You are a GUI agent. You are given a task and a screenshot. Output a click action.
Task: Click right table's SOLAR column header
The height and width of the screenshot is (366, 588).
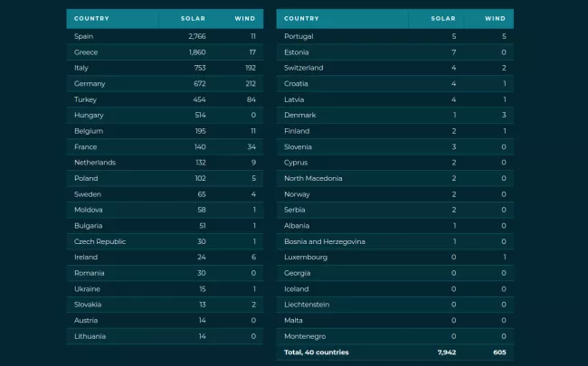(x=443, y=18)
